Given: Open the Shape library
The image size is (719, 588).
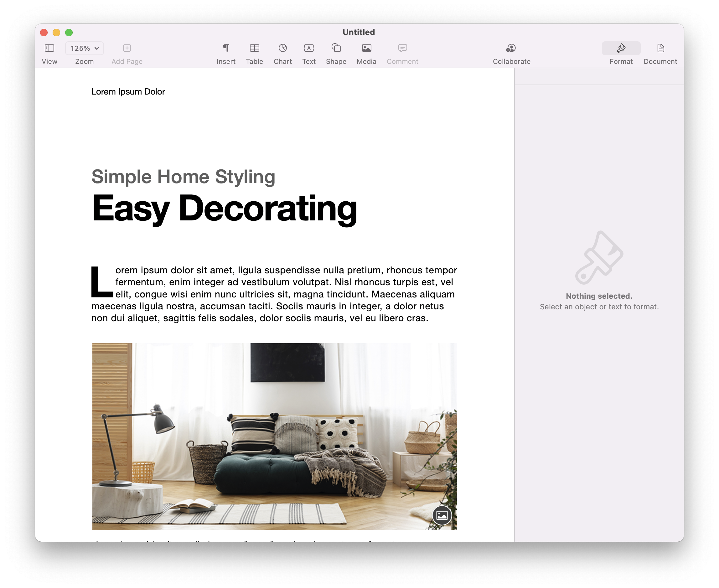Looking at the screenshot, I should coord(336,48).
